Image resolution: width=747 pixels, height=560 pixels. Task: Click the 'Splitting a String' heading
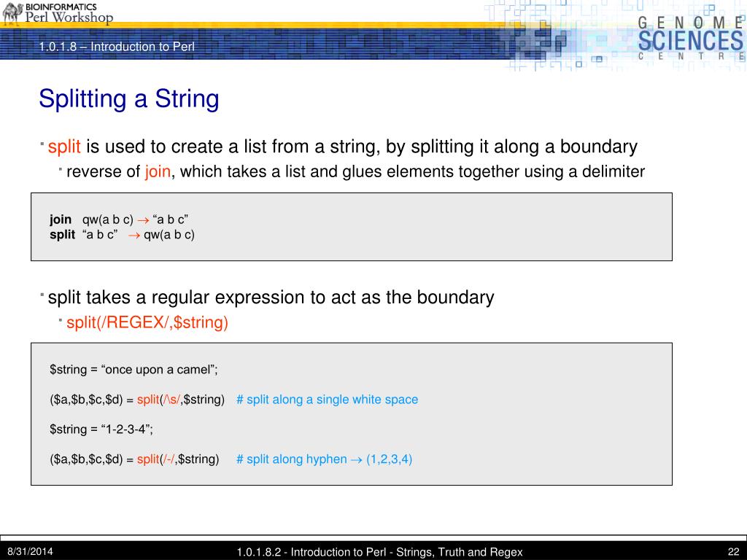click(x=128, y=98)
